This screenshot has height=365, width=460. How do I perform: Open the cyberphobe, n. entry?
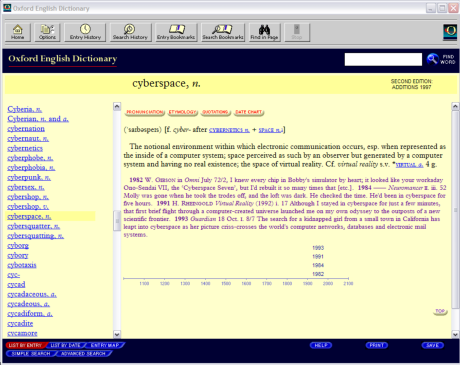click(x=30, y=158)
